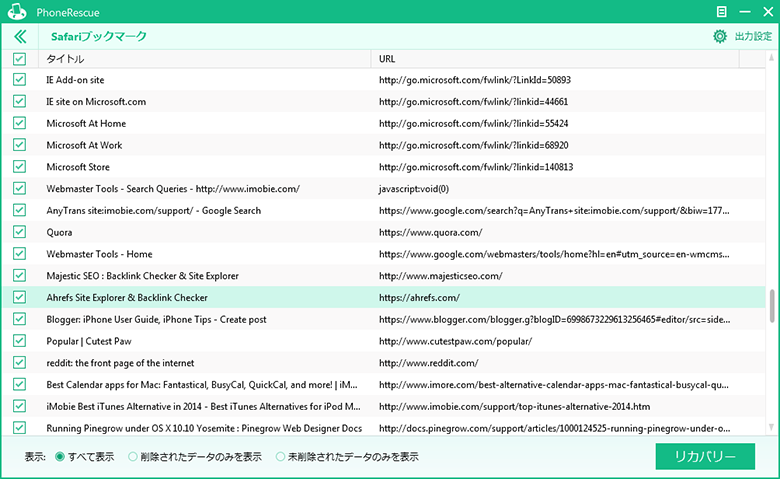Click the http://www.majesticseo.com/ URL cell
Screen dimensions: 780x479
tap(441, 276)
